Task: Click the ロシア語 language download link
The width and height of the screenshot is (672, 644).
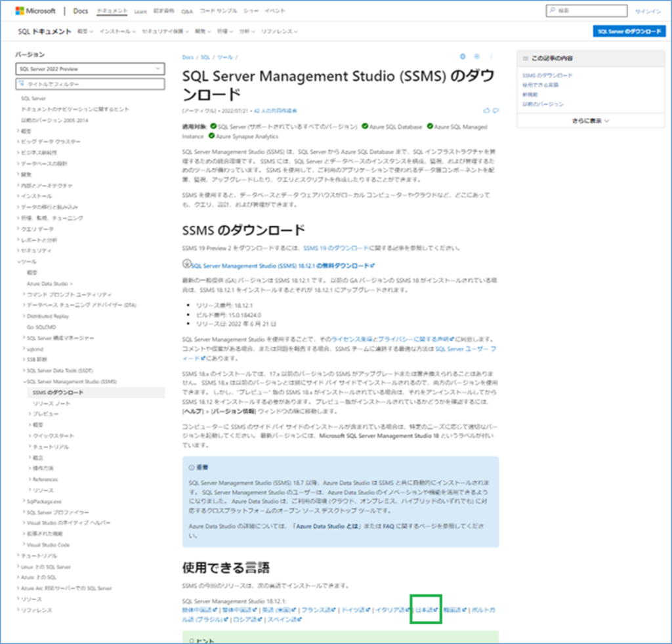Action: [247, 620]
